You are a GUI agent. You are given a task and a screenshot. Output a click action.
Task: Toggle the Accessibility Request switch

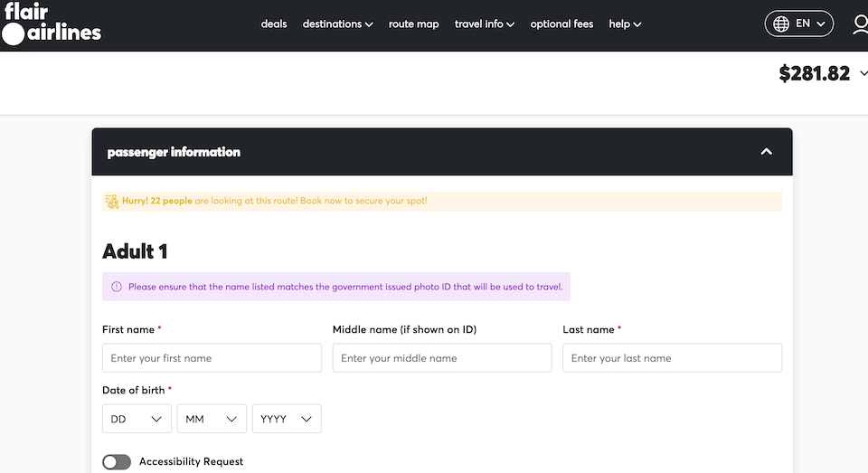click(x=117, y=462)
